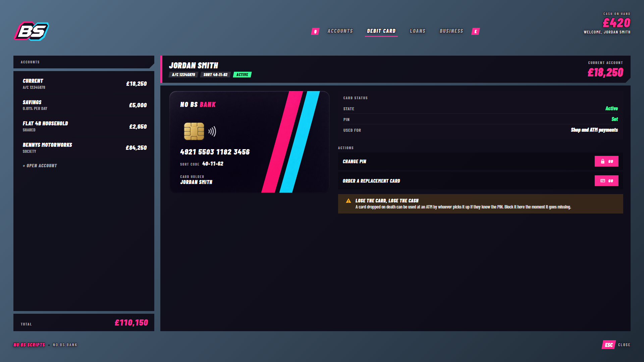Click the Change PIN lock GO button
Viewport: 644px width, 362px height.
(606, 161)
